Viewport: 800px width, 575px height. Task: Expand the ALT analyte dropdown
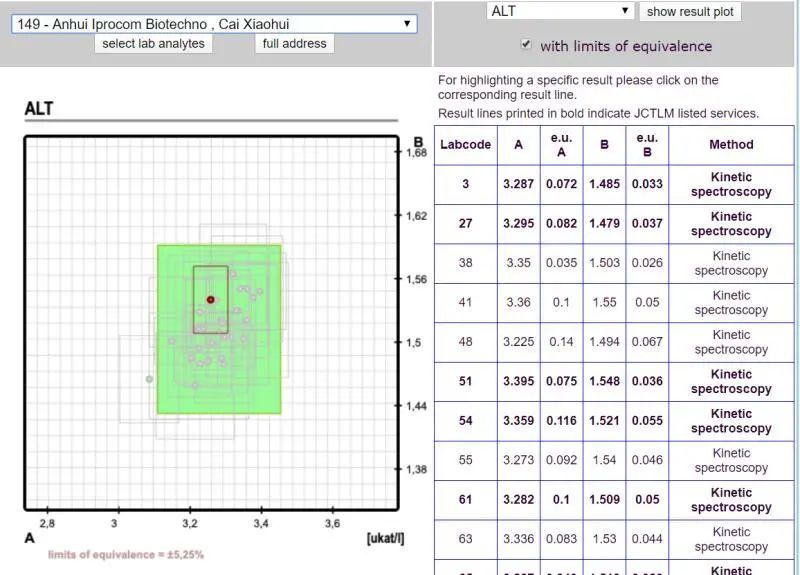coord(560,11)
